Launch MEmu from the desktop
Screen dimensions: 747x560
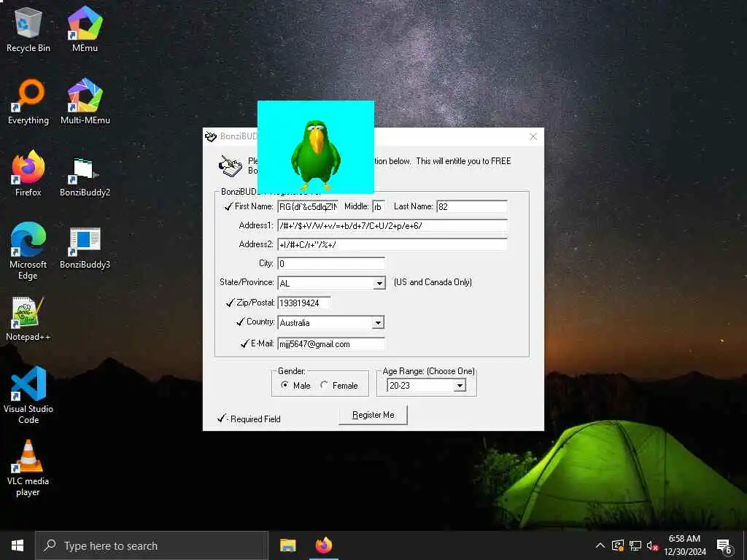85,29
